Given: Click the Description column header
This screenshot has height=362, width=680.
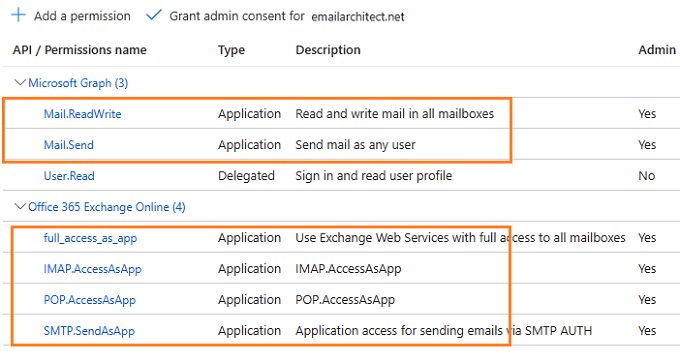Looking at the screenshot, I should click(x=328, y=50).
